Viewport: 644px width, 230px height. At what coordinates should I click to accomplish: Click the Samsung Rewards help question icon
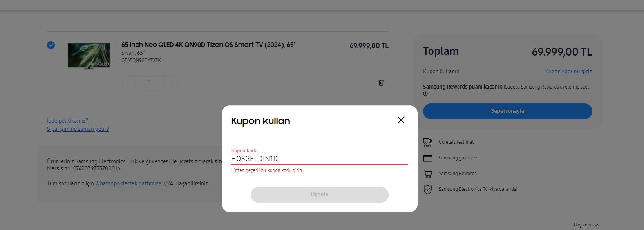(x=425, y=94)
